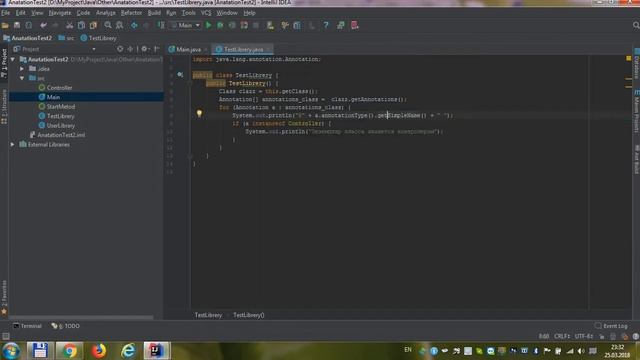Open Firefox from Windows taskbar
This screenshot has height=360, width=640.
click(x=98, y=351)
